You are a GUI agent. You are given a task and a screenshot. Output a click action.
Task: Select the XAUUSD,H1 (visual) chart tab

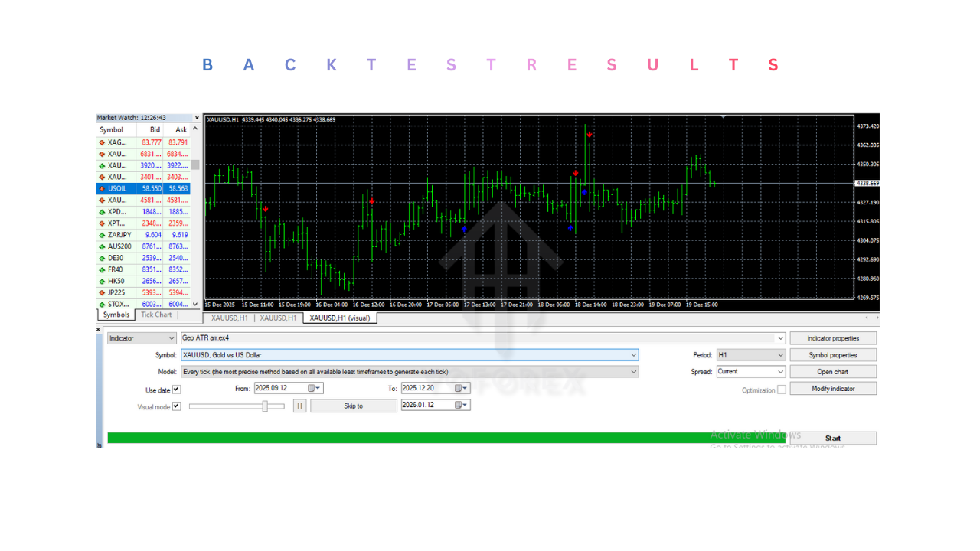[340, 318]
